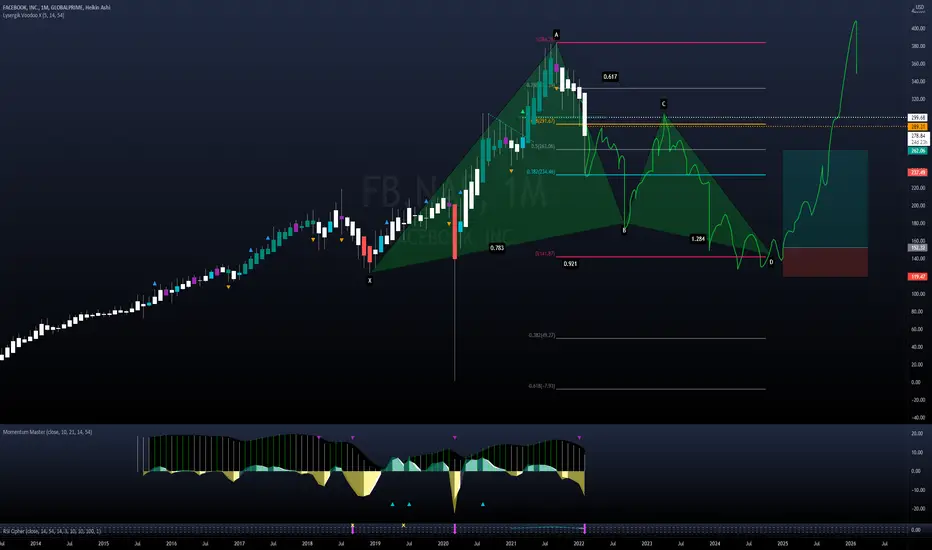The width and height of the screenshot is (932, 550).
Task: Click the teal 262.06 price tag
Action: (918, 151)
